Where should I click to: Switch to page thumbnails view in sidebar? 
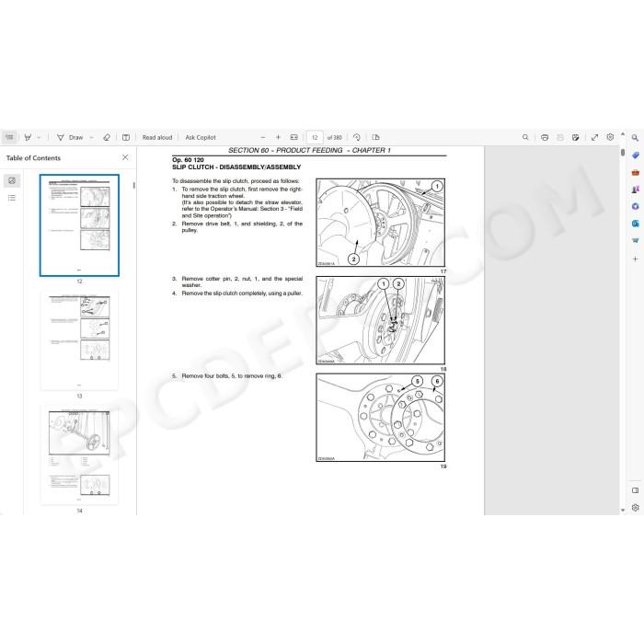click(x=12, y=180)
